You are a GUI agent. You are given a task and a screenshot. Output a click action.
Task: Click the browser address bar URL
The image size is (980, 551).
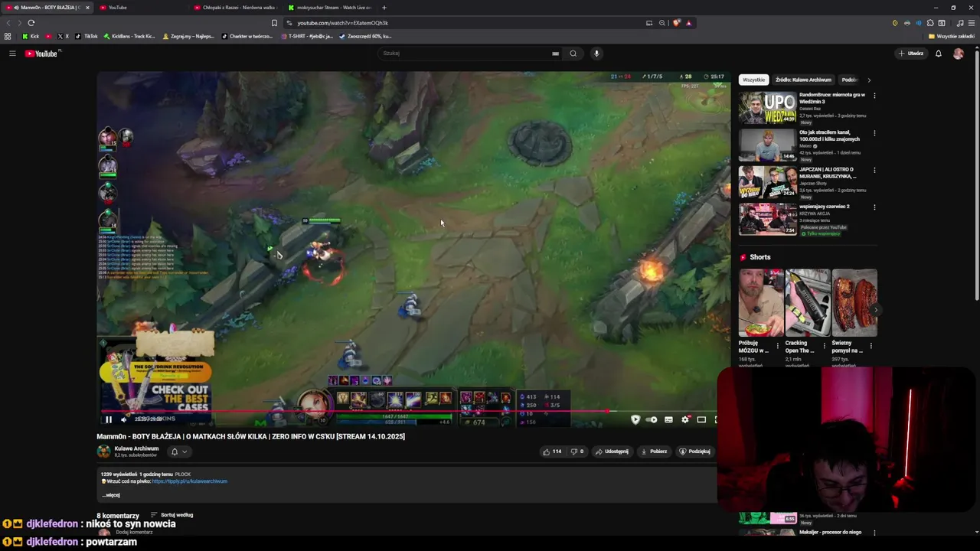pyautogui.click(x=343, y=23)
